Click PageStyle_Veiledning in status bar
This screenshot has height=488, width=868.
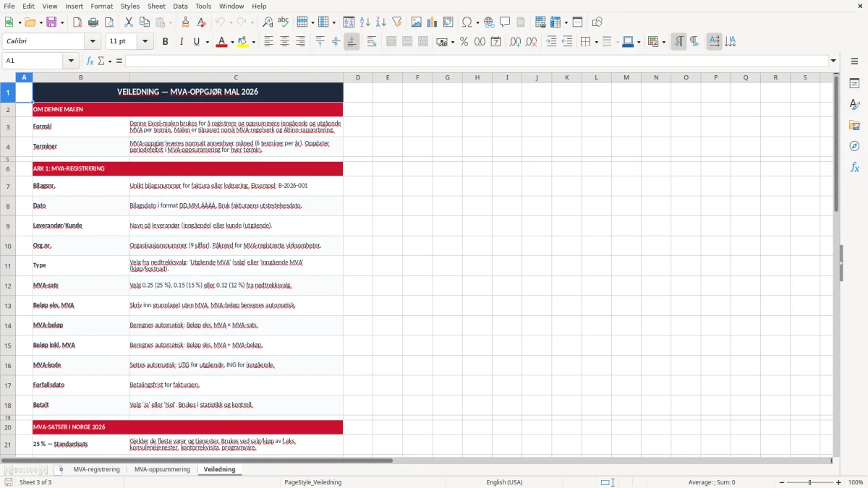[312, 482]
